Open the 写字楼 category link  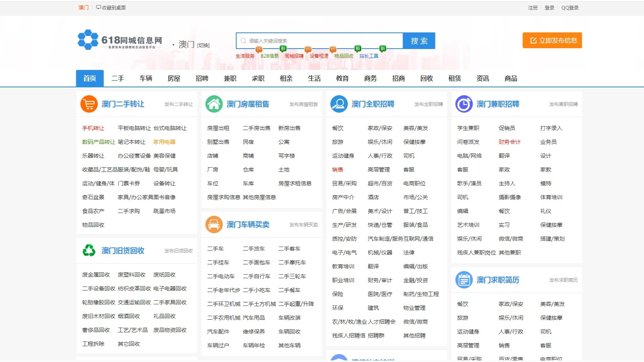287,156
